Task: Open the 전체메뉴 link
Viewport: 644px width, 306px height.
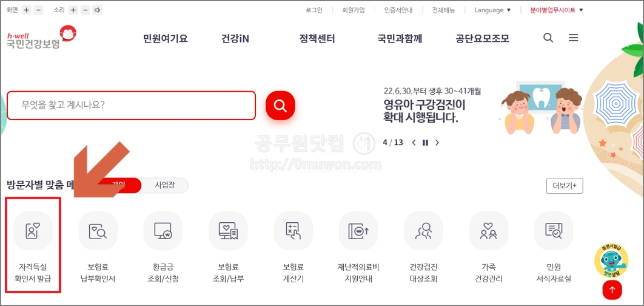Action: [x=443, y=10]
